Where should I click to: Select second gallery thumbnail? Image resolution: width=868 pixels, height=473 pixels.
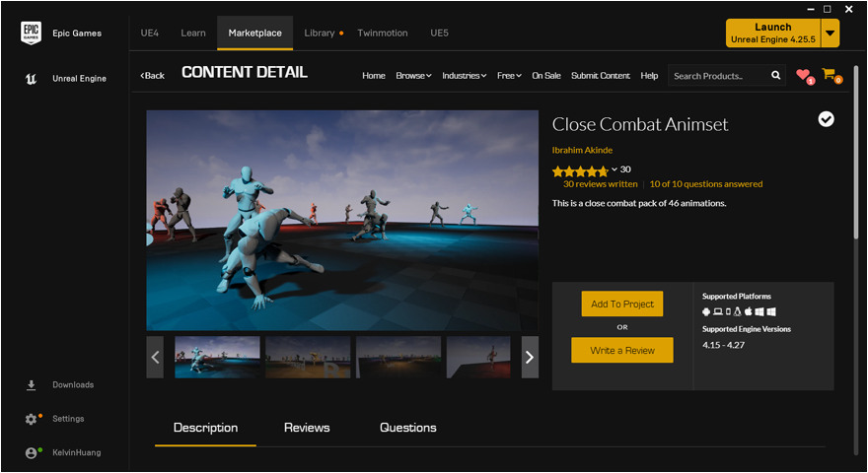pos(308,358)
